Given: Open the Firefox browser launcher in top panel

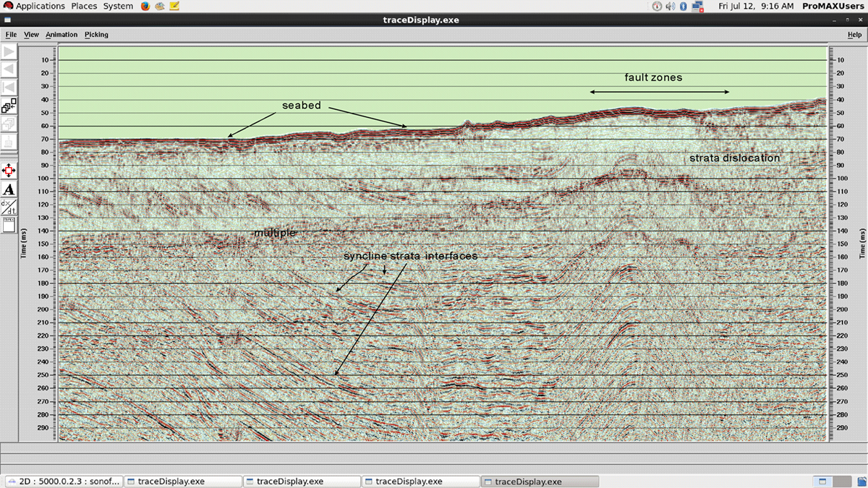Looking at the screenshot, I should click(145, 6).
